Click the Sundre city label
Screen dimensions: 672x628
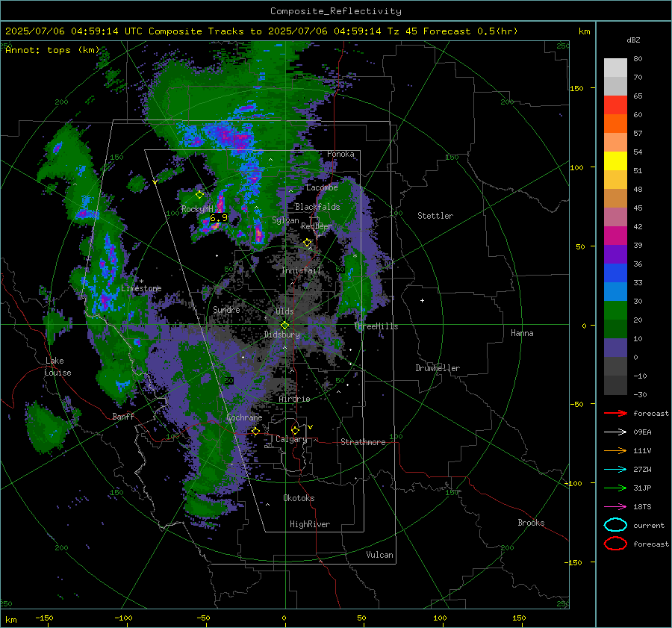226,309
